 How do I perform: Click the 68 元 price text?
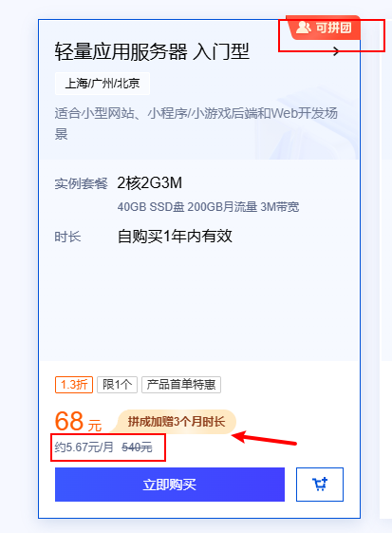tap(78, 422)
